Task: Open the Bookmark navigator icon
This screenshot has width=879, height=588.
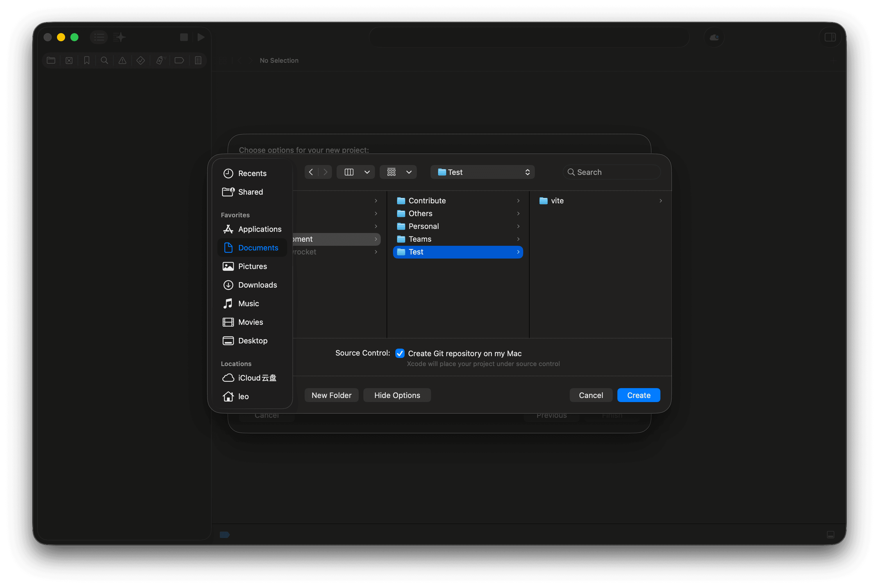Action: (x=87, y=60)
